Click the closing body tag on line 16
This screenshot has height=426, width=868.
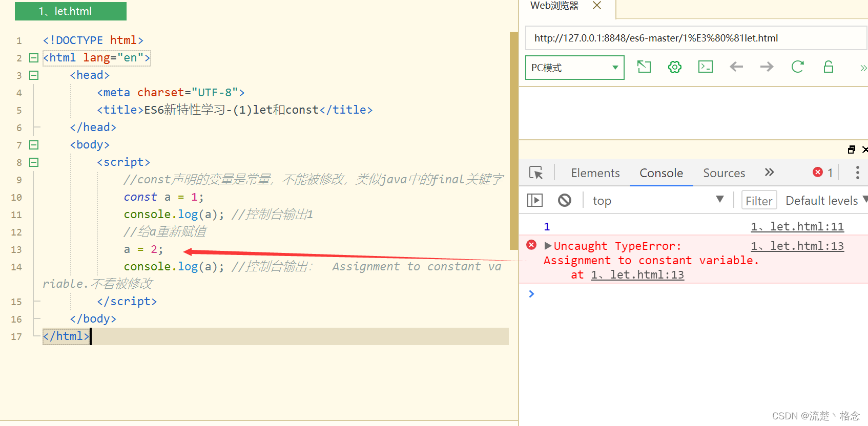pos(93,319)
